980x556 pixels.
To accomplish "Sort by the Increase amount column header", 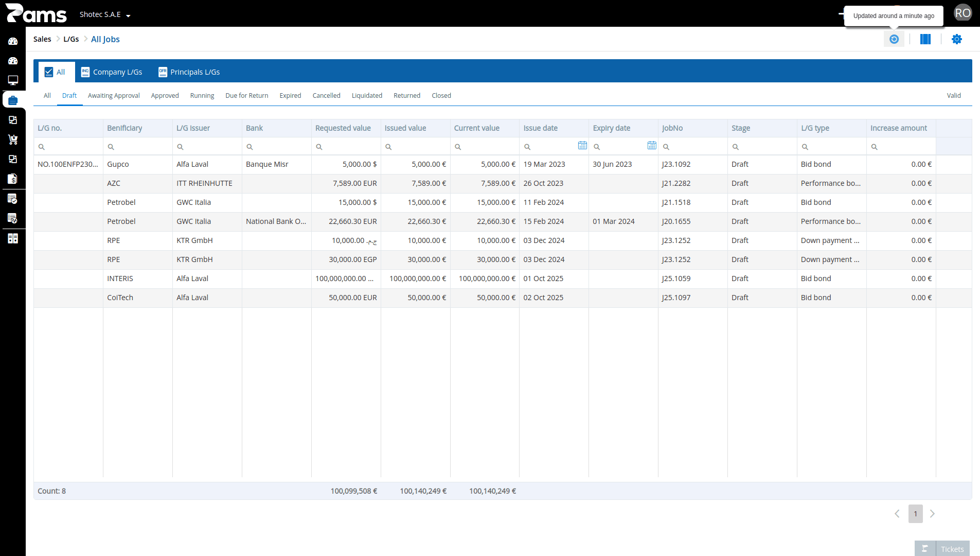I will coord(901,128).
